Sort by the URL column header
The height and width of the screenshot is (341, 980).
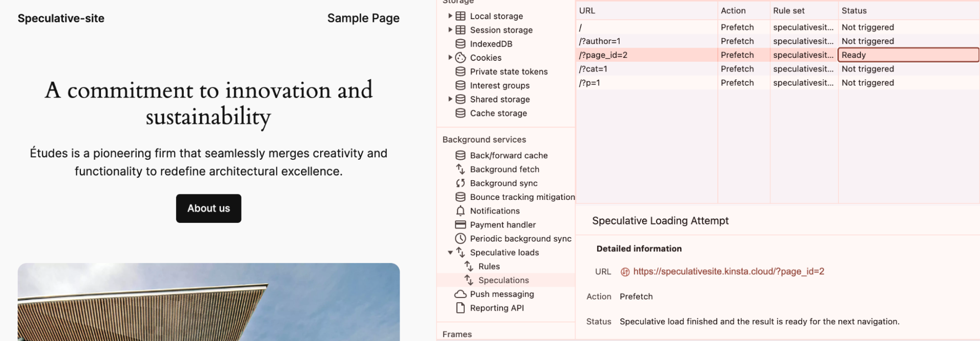[647, 10]
